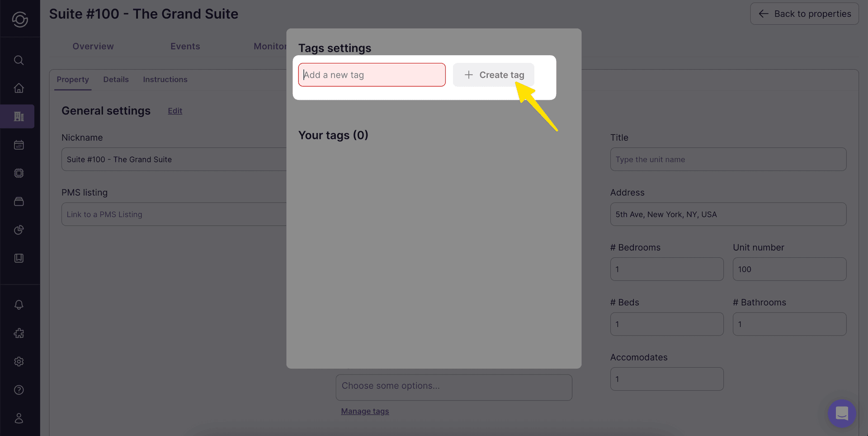Viewport: 868px width, 436px height.
Task: Switch to the Events tab
Action: point(185,46)
